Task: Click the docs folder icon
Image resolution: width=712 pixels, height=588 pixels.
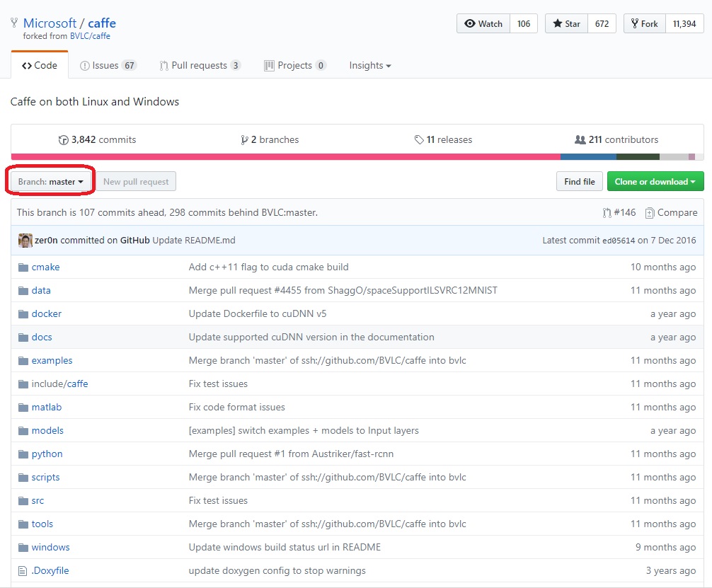Action: click(x=23, y=338)
